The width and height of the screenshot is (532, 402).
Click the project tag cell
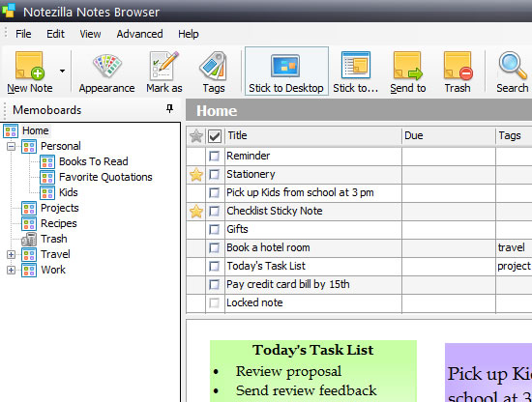point(514,266)
